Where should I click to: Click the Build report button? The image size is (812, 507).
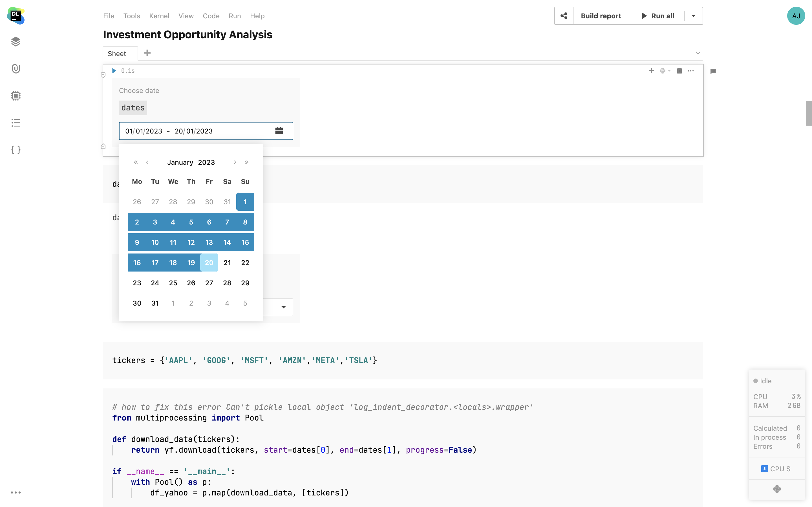coord(601,16)
